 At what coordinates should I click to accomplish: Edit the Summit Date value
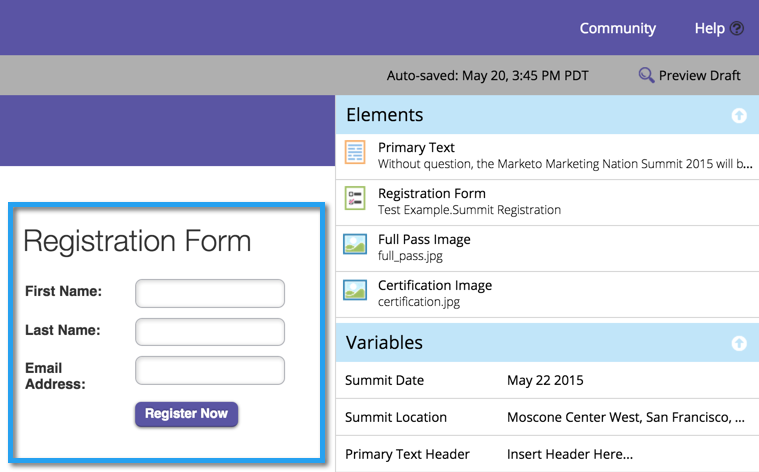point(545,381)
